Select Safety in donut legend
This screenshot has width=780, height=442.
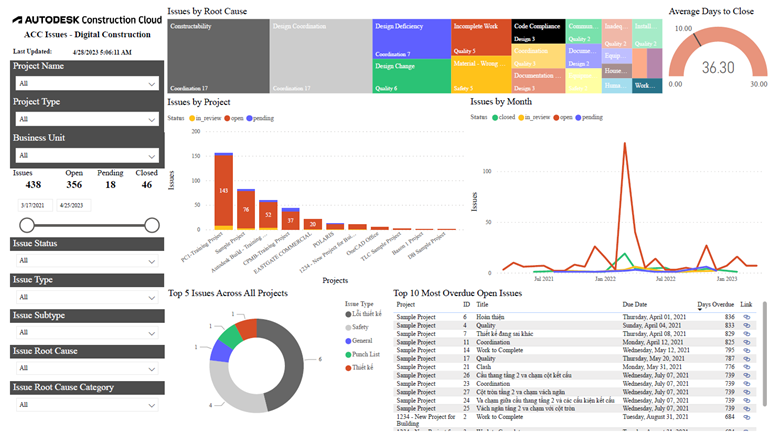tap(357, 327)
